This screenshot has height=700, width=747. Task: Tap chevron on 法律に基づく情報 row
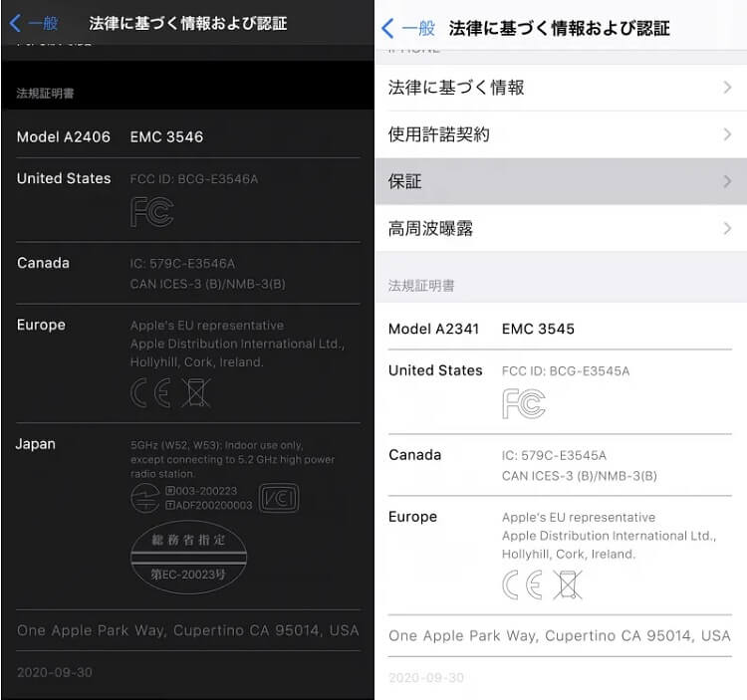pyautogui.click(x=727, y=88)
